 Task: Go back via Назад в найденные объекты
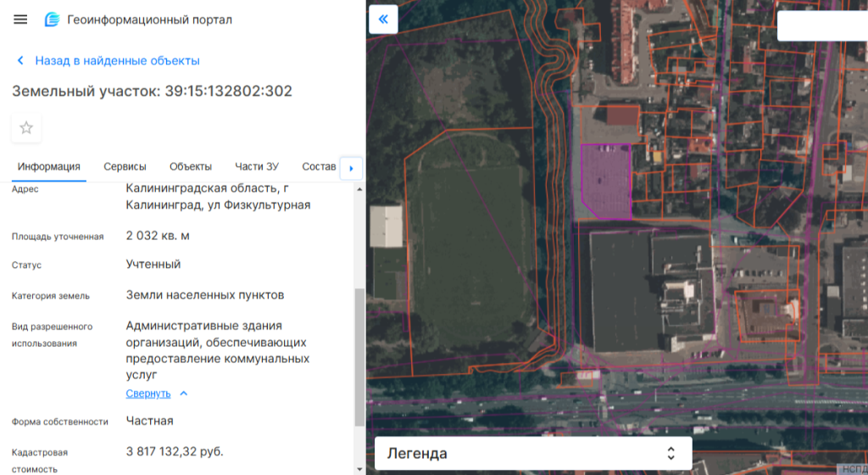pyautogui.click(x=117, y=60)
